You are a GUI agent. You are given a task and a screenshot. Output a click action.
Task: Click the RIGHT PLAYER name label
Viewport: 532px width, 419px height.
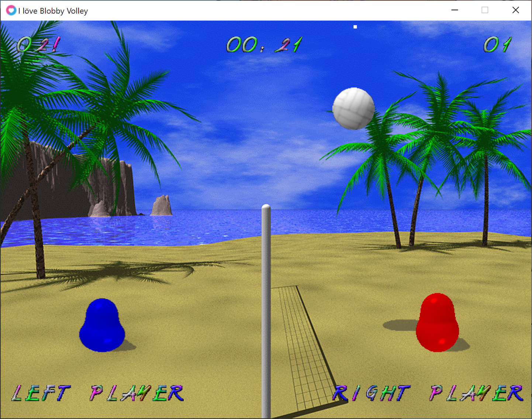[427, 393]
